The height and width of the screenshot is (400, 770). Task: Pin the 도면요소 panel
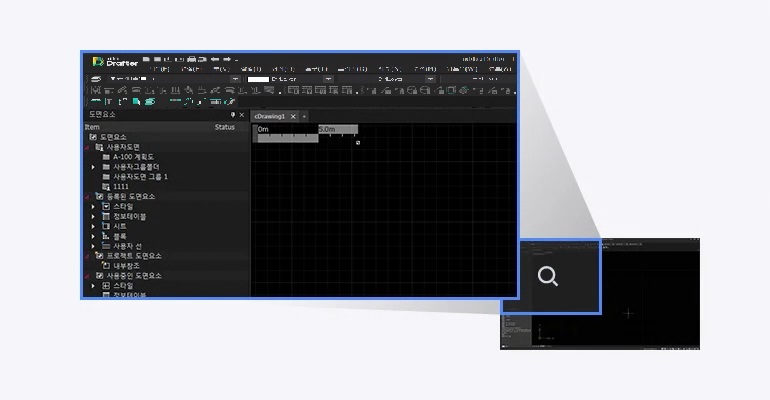[x=232, y=115]
